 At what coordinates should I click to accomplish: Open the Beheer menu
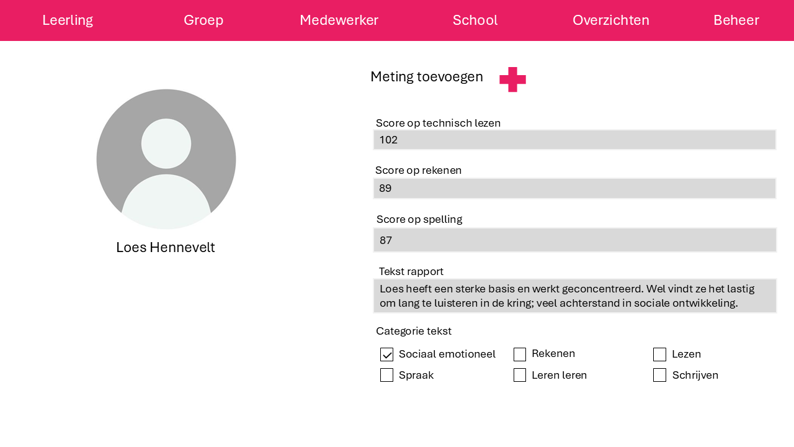coord(736,20)
